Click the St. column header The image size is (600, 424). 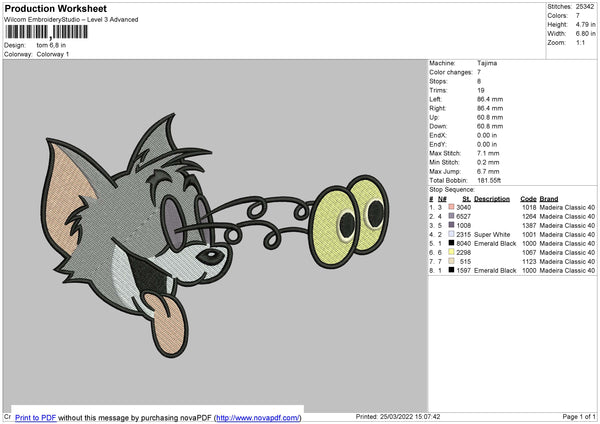(466, 199)
